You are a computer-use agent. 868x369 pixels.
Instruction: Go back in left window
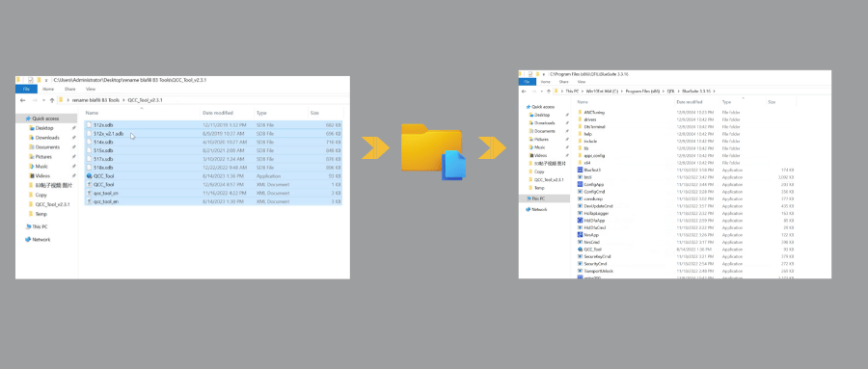(x=23, y=100)
